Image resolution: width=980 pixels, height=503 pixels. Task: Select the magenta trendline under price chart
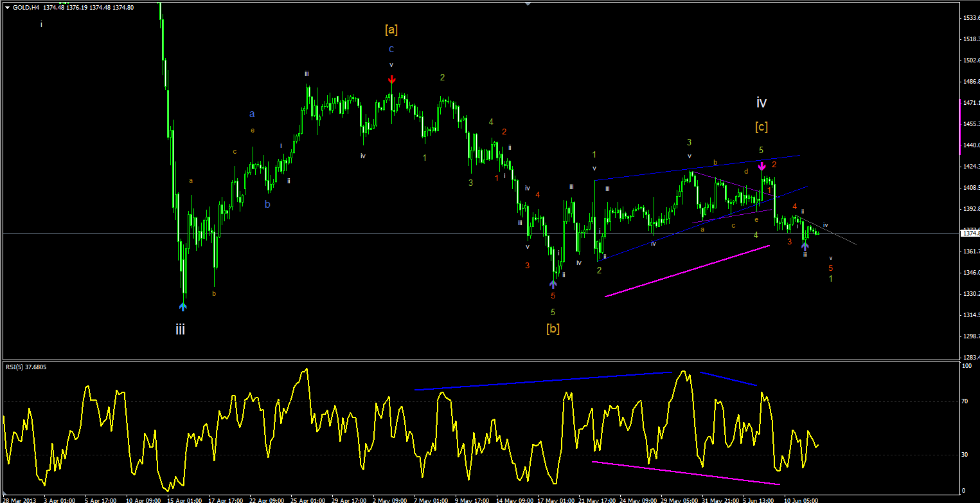tap(687, 271)
